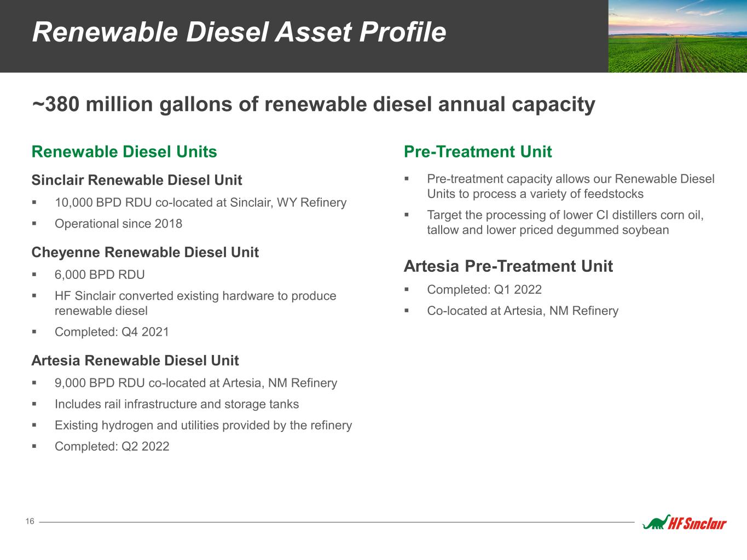The image size is (747, 560).
Task: Click the Artesia Pre-Treatment Unit heading
Action: click(508, 266)
